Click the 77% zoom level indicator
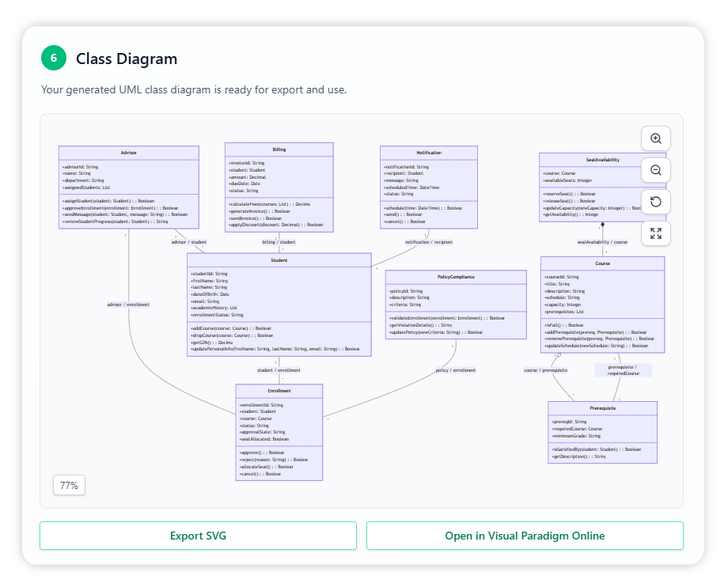The height and width of the screenshot is (587, 728). click(69, 485)
